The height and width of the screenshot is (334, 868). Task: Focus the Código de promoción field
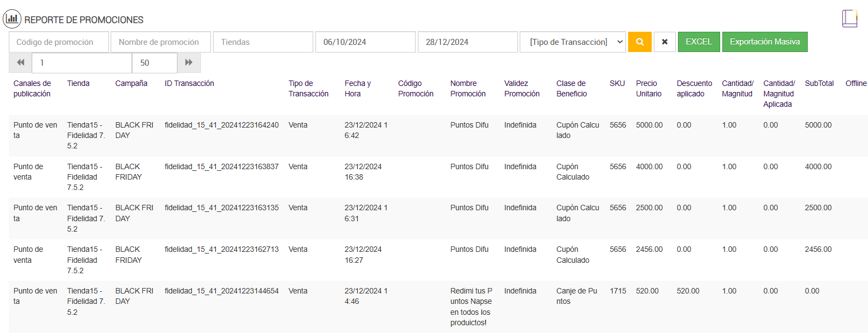(59, 42)
